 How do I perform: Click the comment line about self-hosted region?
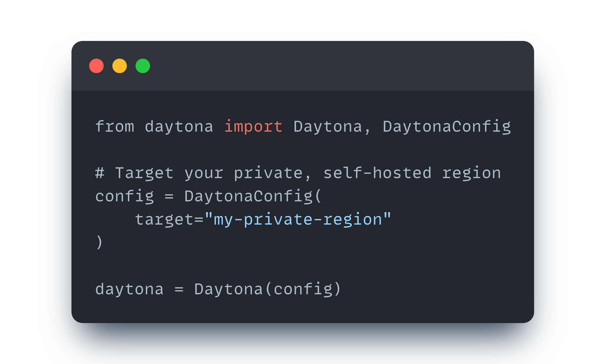(298, 173)
